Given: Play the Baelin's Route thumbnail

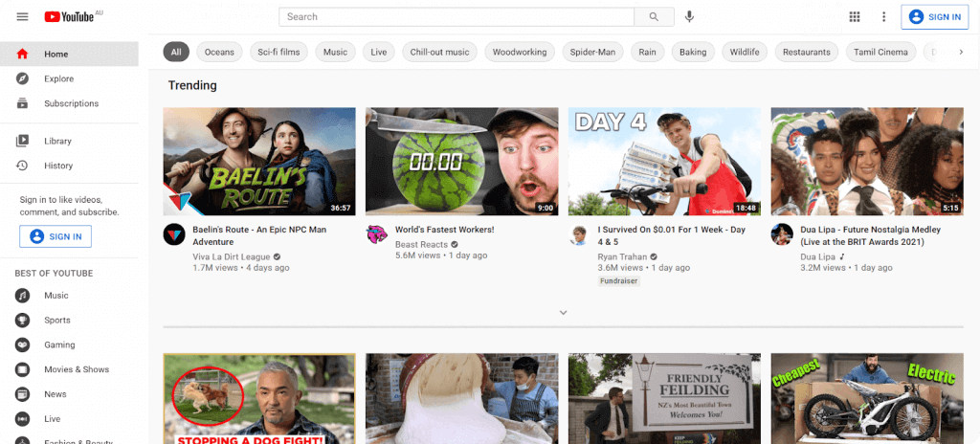Looking at the screenshot, I should [259, 162].
